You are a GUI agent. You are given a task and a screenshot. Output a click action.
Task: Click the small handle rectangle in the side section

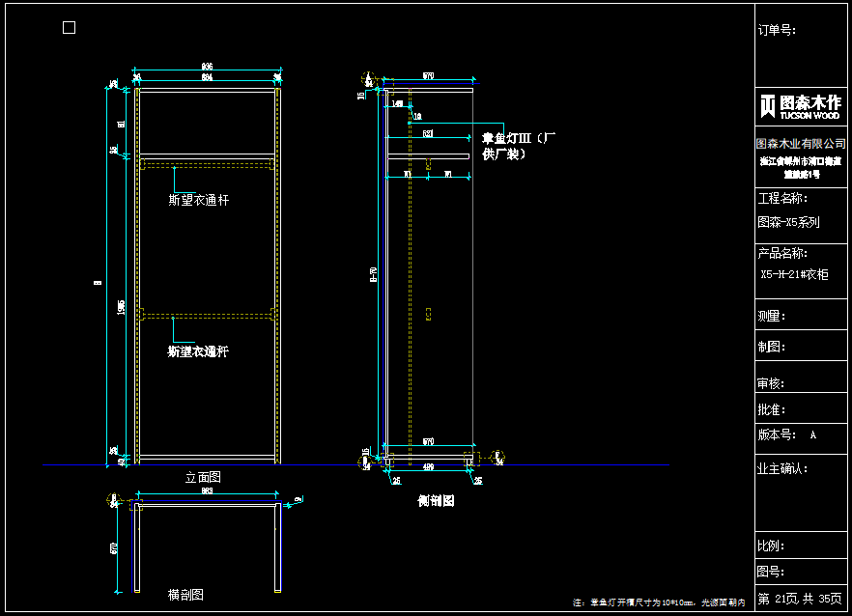[x=428, y=314]
